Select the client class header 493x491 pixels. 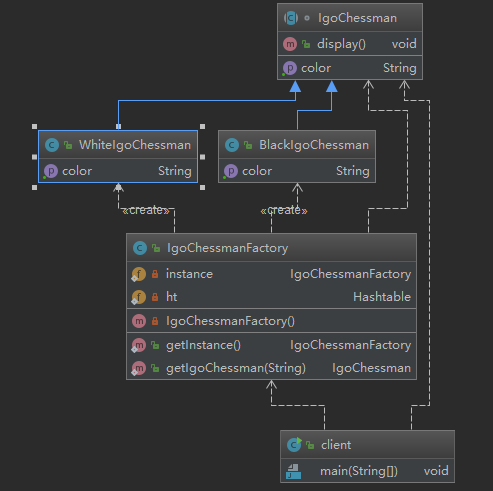pos(367,445)
